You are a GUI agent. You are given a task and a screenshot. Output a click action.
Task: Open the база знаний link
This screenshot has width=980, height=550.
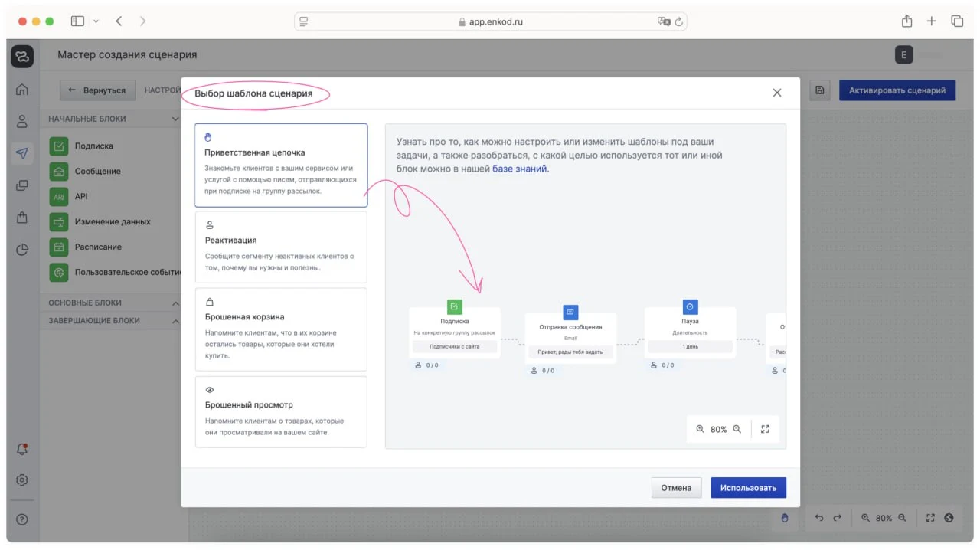click(519, 169)
